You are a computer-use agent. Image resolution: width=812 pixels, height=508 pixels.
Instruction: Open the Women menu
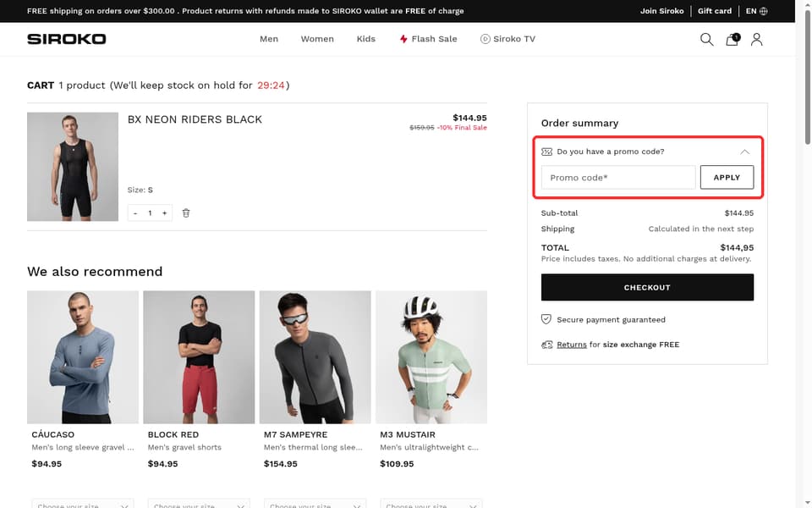[317, 39]
